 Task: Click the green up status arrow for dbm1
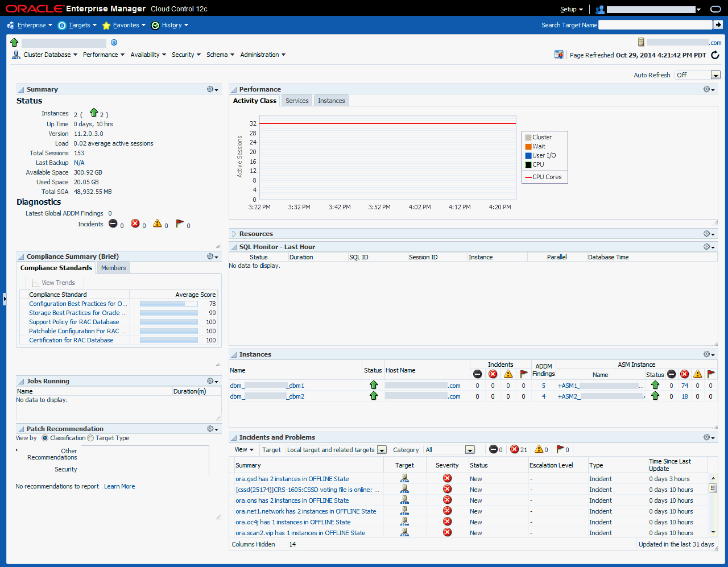(x=374, y=385)
